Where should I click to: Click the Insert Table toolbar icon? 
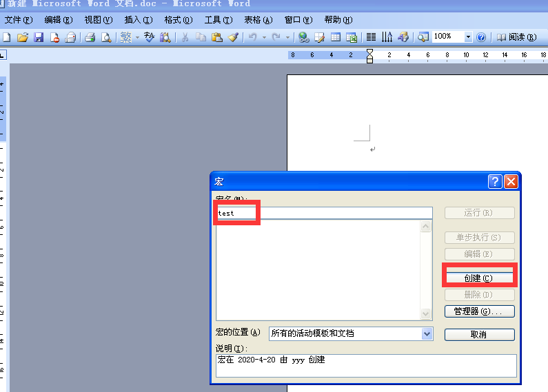pyautogui.click(x=336, y=37)
